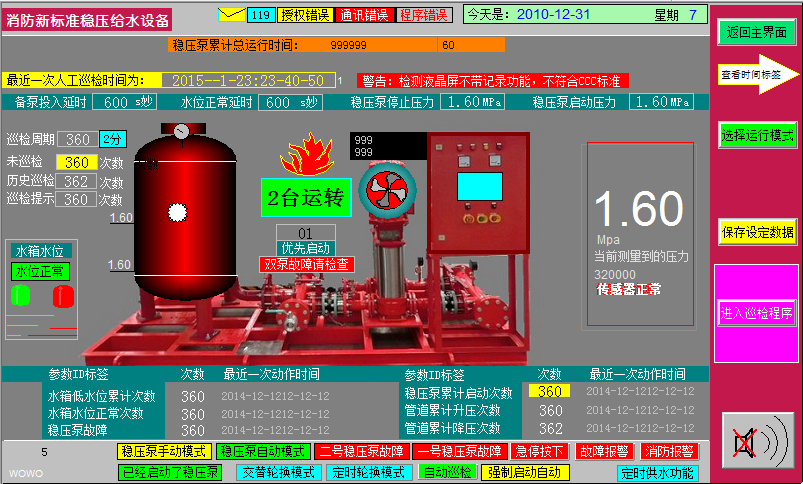Click the white arrow 查看时间标签
Screen dimensions: 803x484
coord(756,75)
